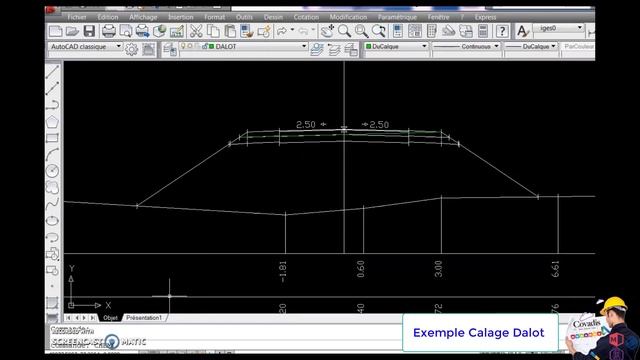This screenshot has height=360, width=640.
Task: Select the Circle drawing tool
Action: (53, 171)
